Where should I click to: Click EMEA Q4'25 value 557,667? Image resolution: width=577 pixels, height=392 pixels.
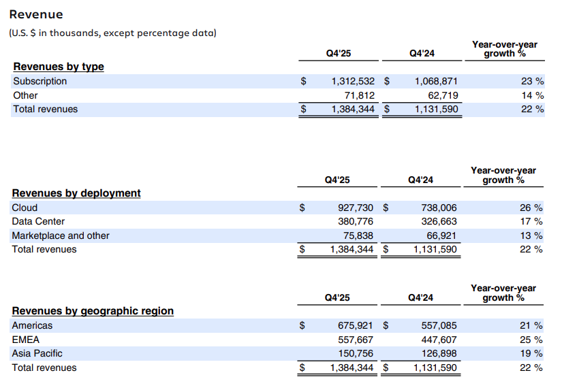(x=356, y=340)
